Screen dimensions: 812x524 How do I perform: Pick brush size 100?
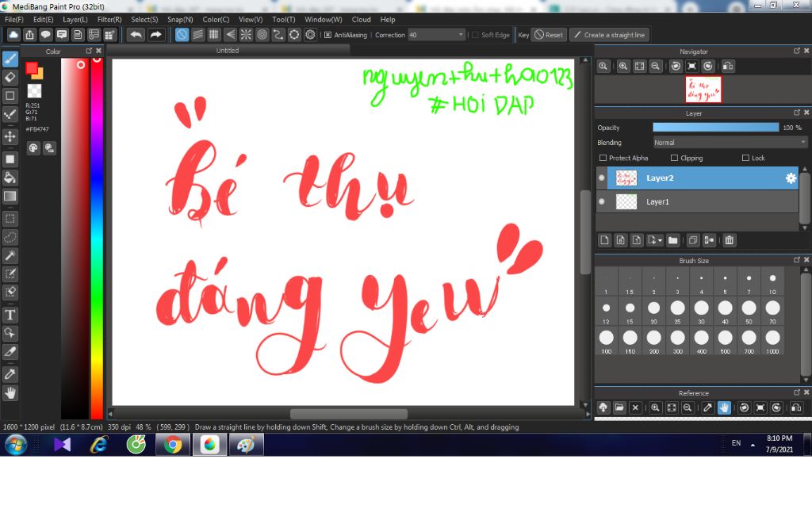[607, 340]
